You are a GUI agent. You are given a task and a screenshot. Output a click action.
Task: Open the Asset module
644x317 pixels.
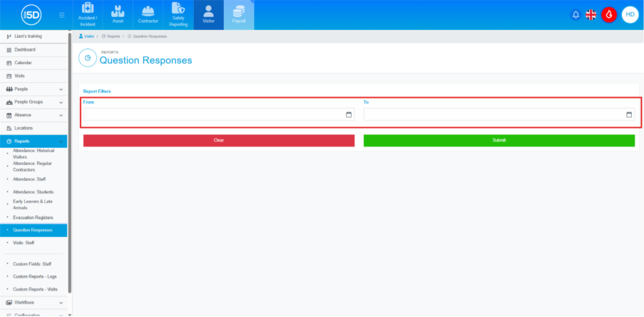tap(118, 15)
